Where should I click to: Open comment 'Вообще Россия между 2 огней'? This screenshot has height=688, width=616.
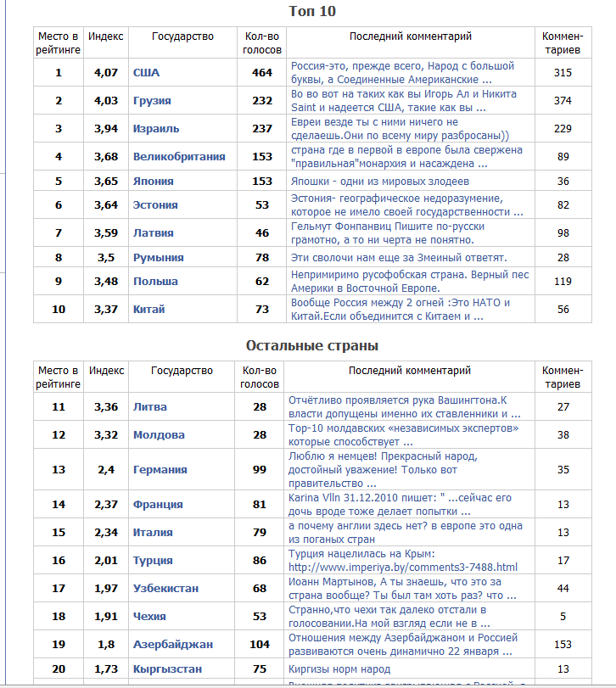[400, 310]
